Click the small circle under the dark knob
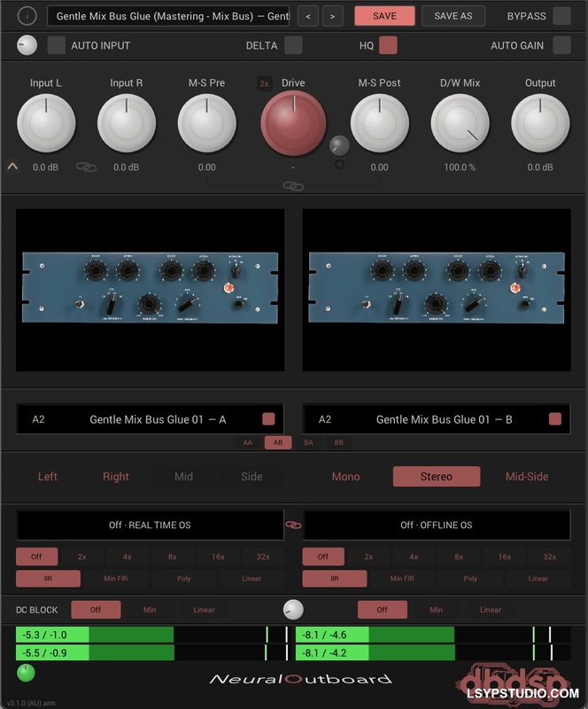The height and width of the screenshot is (709, 588). (339, 165)
